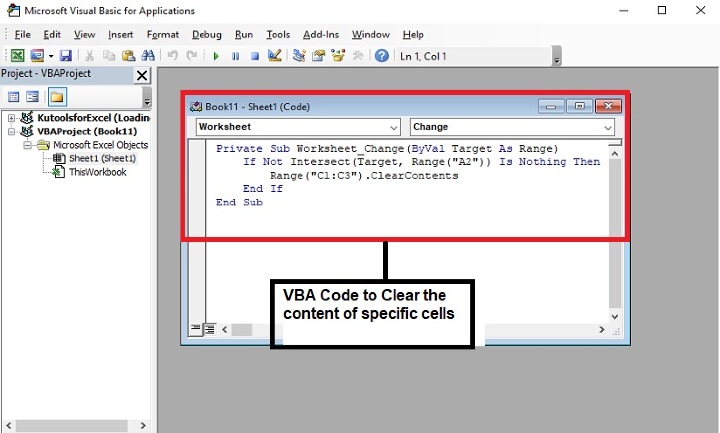Click the Break pause icon

pos(235,56)
